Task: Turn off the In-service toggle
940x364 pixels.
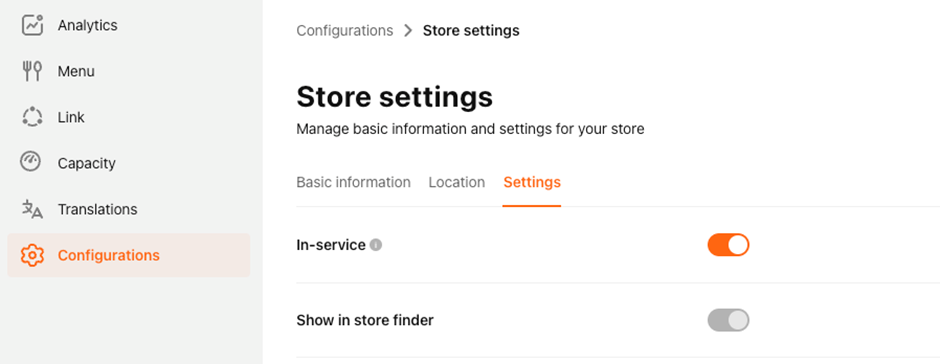Action: pos(728,245)
